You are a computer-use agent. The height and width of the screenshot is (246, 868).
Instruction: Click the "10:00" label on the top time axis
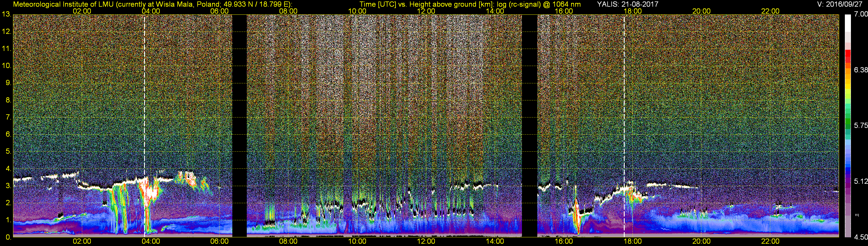357,11
